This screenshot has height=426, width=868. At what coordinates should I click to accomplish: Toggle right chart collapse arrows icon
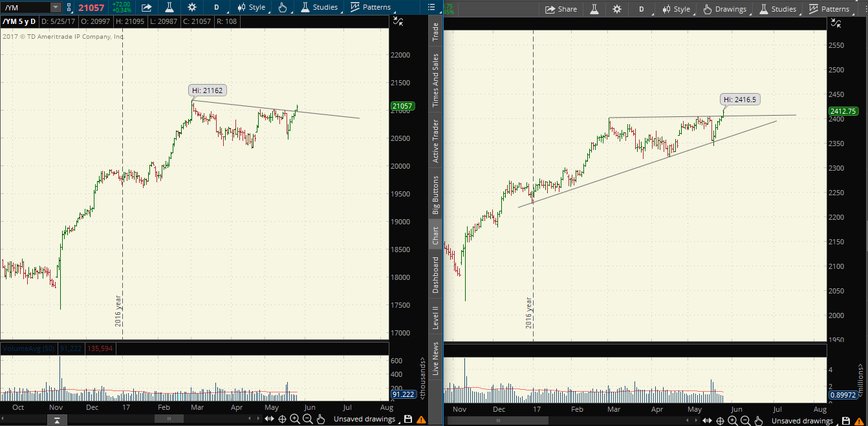click(x=836, y=23)
